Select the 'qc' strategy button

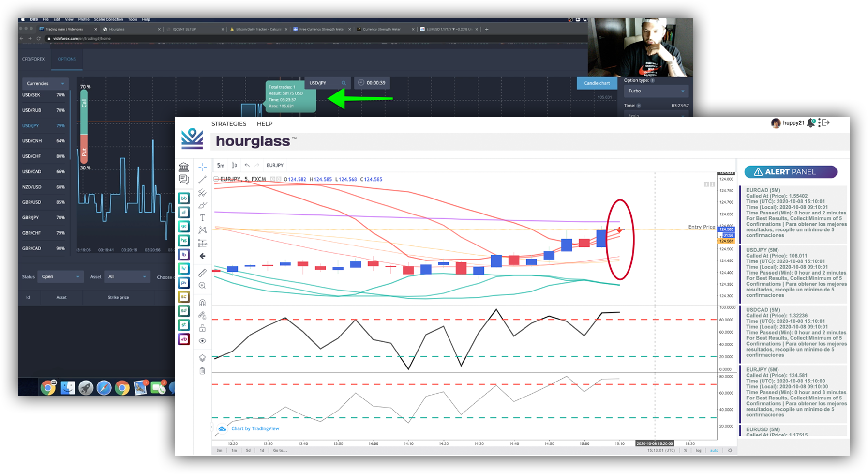pos(184,226)
